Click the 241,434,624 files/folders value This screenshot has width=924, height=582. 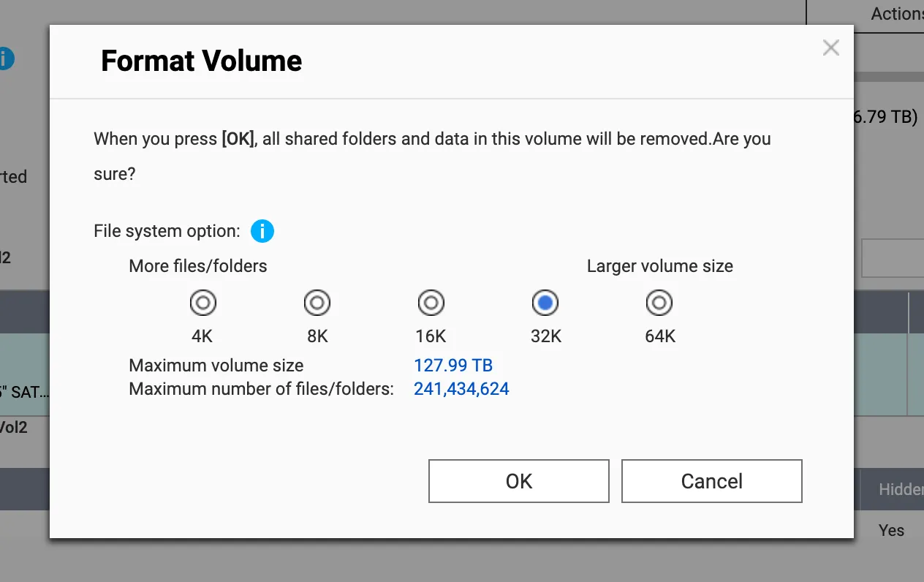click(461, 389)
